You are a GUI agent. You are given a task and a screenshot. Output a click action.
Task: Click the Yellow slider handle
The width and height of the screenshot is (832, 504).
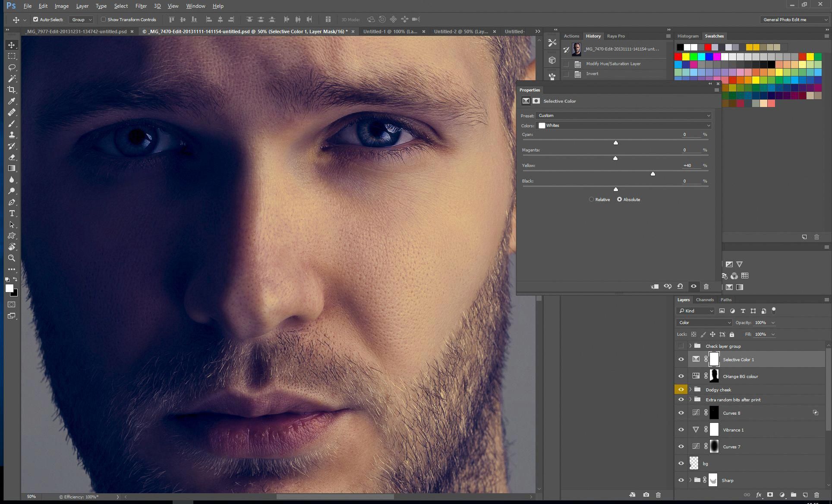652,174
